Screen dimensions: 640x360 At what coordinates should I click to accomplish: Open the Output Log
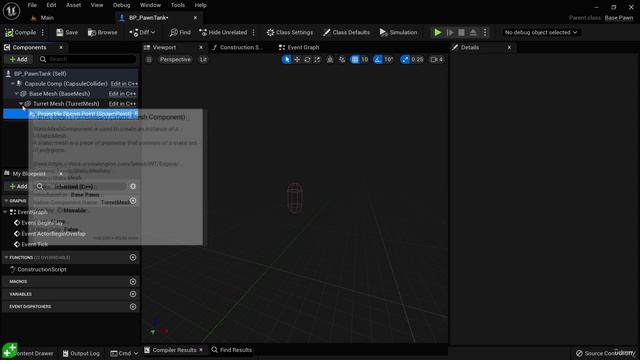pyautogui.click(x=81, y=353)
